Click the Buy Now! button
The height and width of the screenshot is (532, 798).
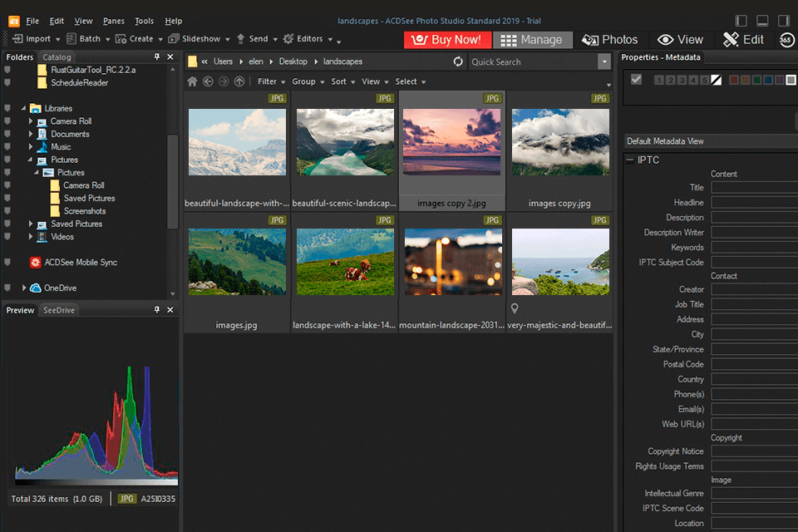(447, 40)
